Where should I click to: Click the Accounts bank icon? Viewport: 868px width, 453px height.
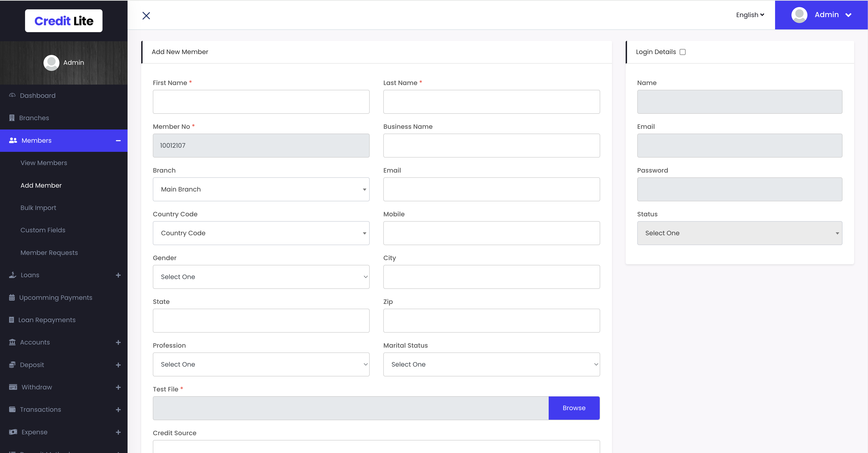point(12,342)
